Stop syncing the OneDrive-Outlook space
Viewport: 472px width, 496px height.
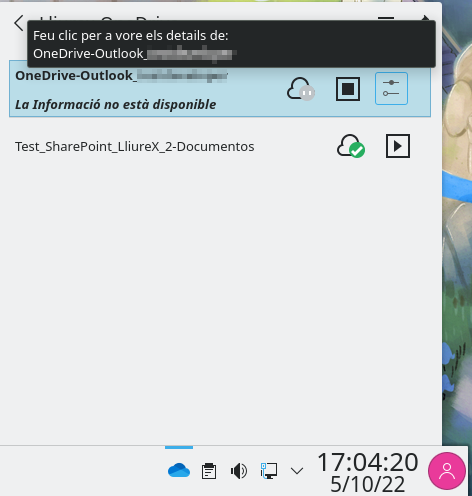tap(348, 89)
